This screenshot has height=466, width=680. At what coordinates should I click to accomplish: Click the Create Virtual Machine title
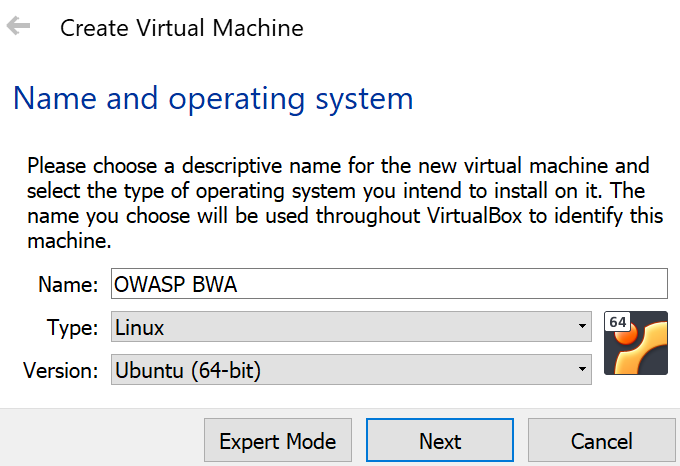pyautogui.click(x=181, y=27)
